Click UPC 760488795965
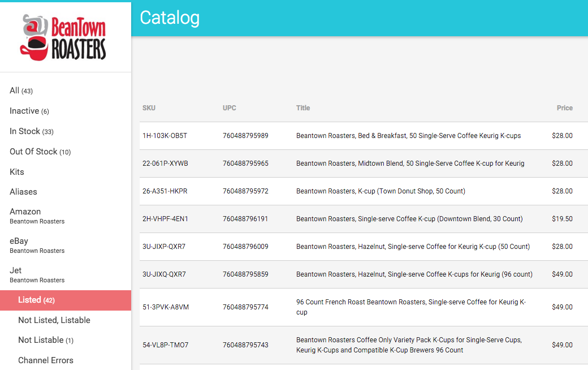Screen dimensions: 588x370 [x=245, y=164]
